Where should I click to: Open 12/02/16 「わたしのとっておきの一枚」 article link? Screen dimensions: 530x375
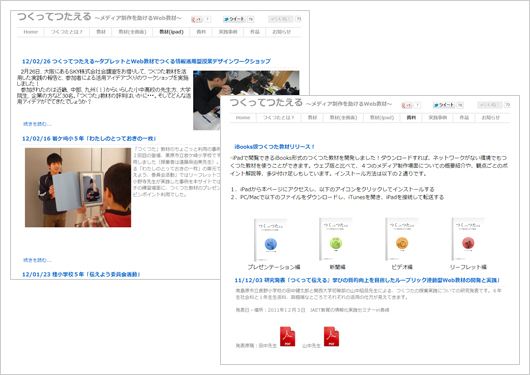point(89,138)
